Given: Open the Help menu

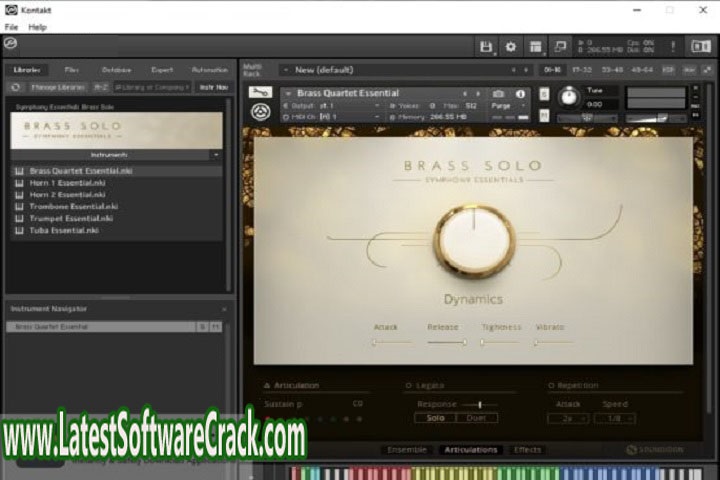Looking at the screenshot, I should pyautogui.click(x=38, y=27).
